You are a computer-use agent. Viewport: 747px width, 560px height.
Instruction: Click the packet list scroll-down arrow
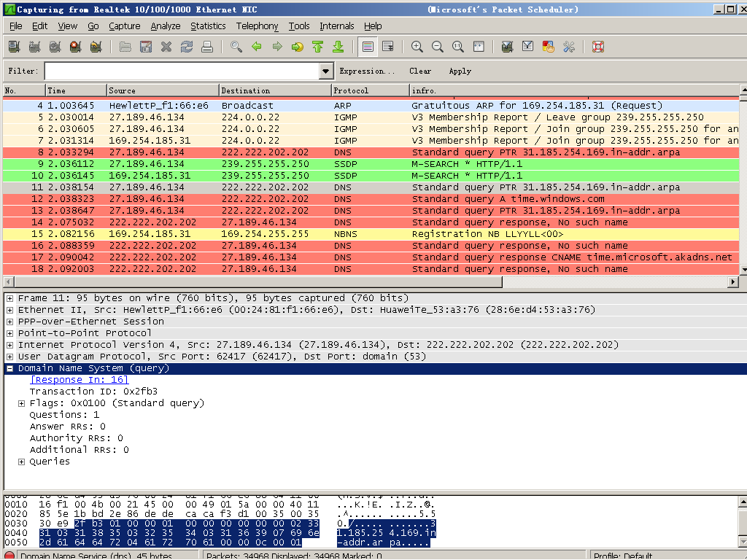(x=743, y=270)
